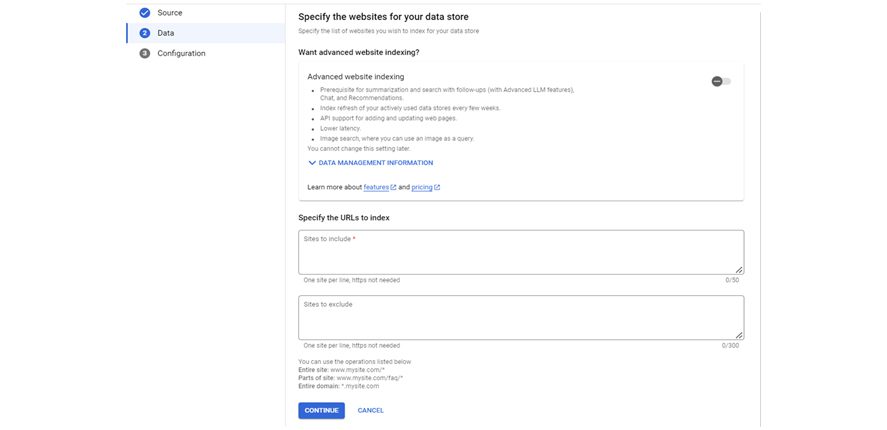The width and height of the screenshot is (887, 430).
Task: Open the features link
Action: pyautogui.click(x=376, y=187)
